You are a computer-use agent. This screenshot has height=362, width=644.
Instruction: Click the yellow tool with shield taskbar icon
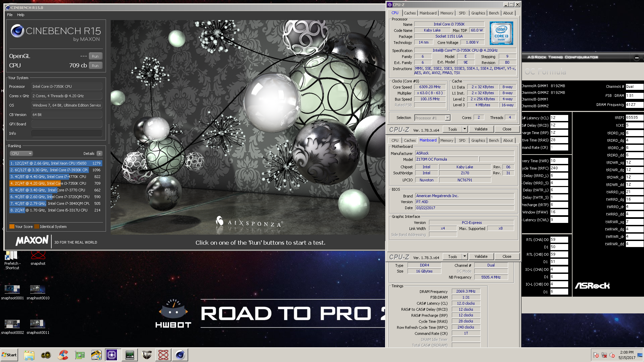[96, 355]
